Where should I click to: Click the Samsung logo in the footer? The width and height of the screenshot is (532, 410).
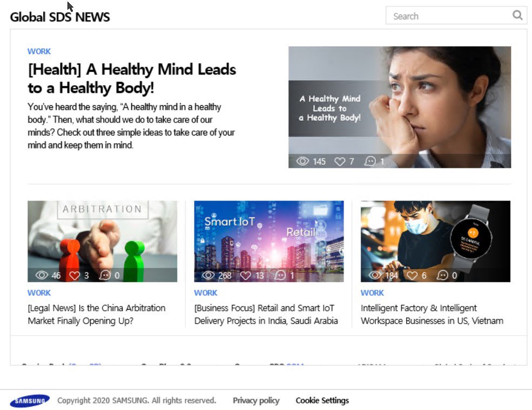[x=30, y=401]
